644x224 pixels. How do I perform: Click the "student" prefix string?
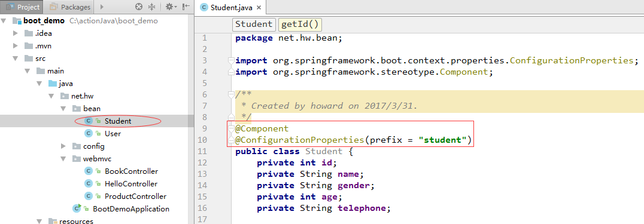442,140
